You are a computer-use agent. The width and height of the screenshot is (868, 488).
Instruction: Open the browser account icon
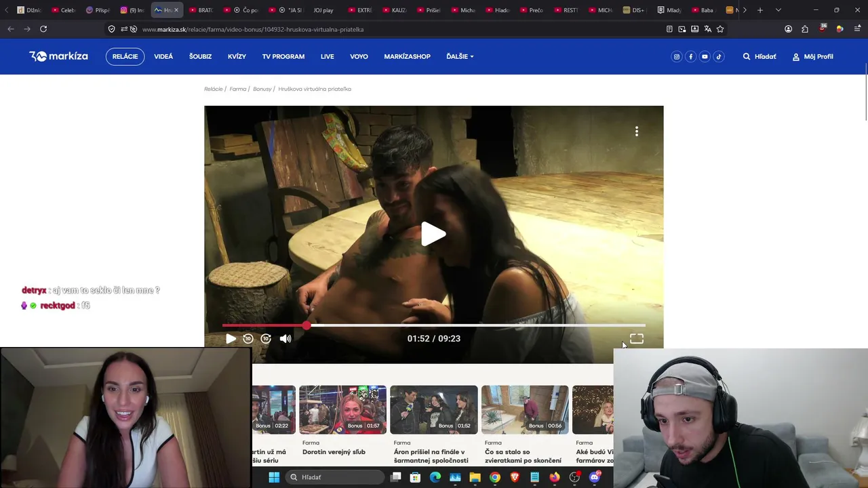[788, 29]
